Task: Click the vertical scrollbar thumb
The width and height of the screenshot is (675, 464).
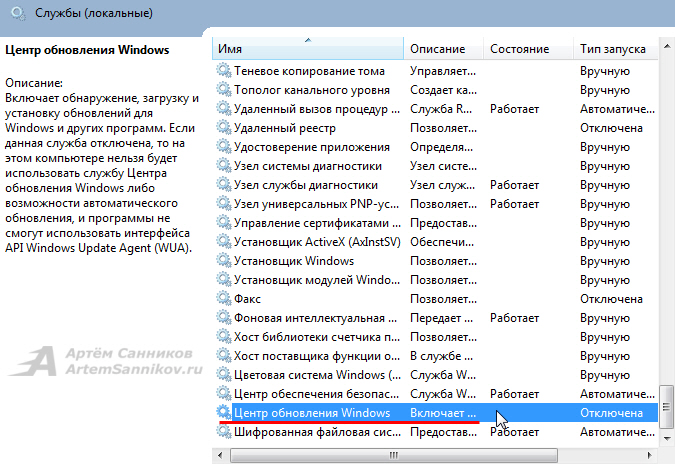Action: point(666,407)
